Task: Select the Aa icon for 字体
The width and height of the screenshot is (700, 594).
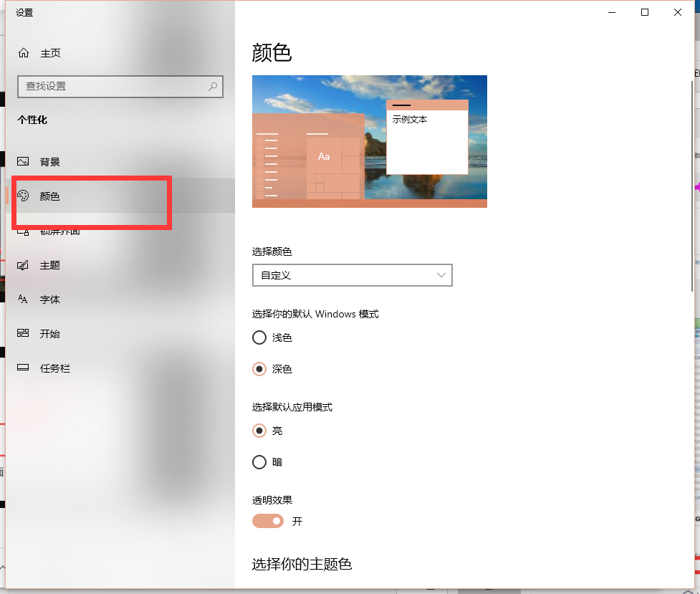Action: [22, 300]
